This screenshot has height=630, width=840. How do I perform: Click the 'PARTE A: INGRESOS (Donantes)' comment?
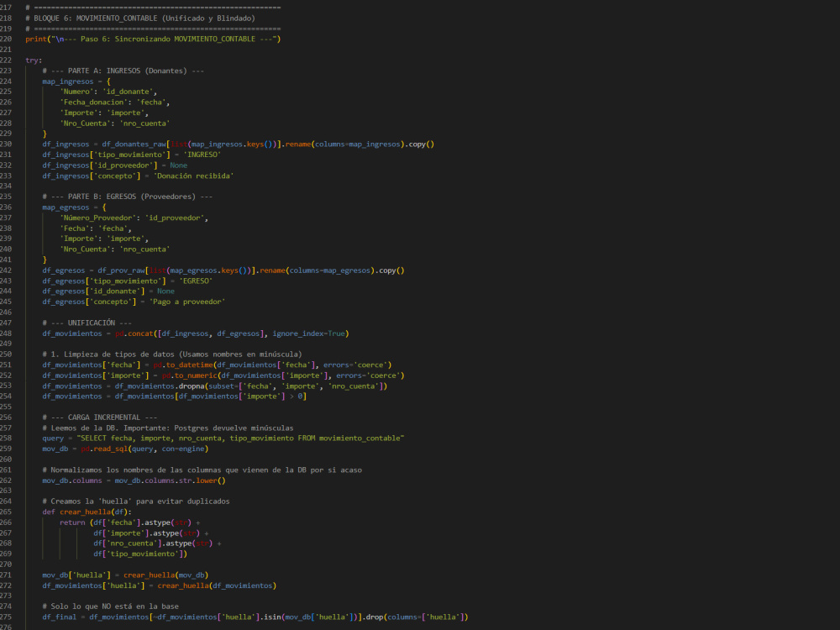pos(123,71)
